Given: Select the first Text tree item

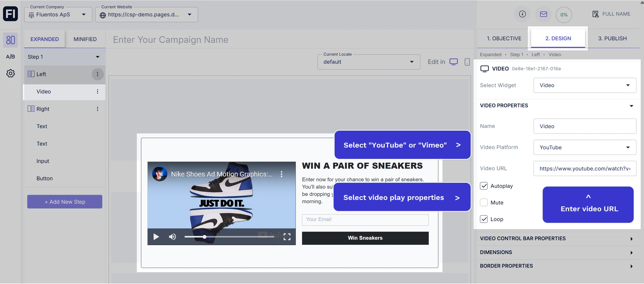Looking at the screenshot, I should click(65, 126).
